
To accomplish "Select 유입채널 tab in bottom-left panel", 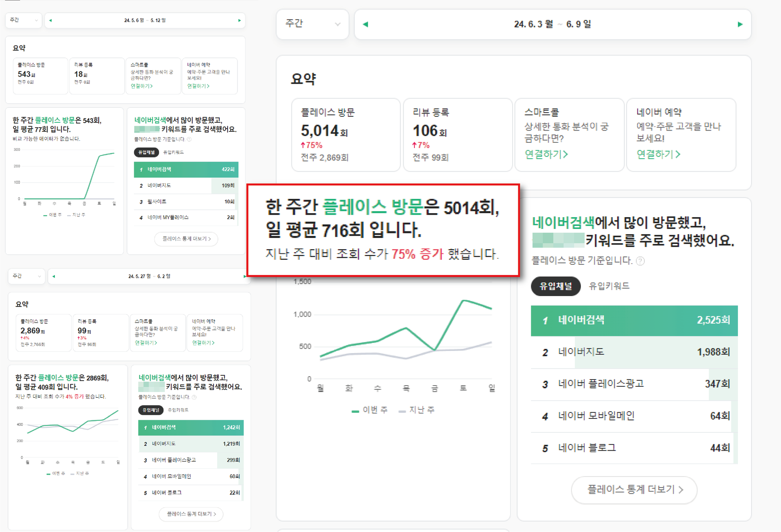I will point(151,410).
